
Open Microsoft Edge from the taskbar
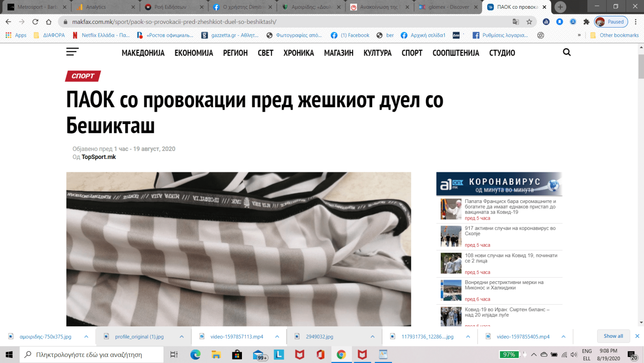pos(195,354)
